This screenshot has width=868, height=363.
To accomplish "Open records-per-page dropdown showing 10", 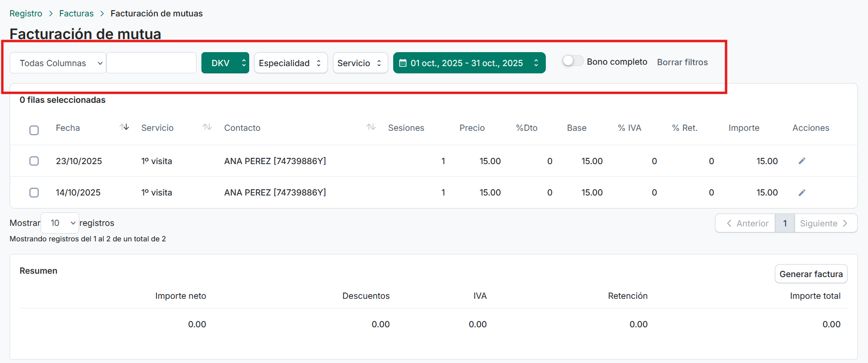I will pos(60,223).
